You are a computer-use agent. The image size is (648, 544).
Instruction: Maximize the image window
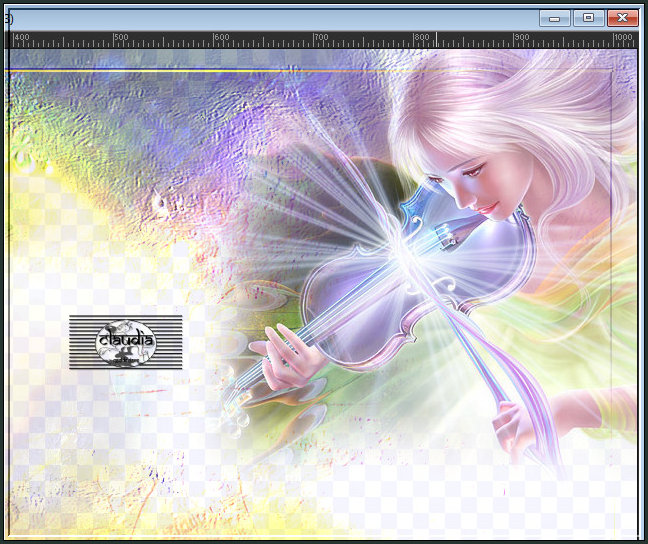coord(588,18)
